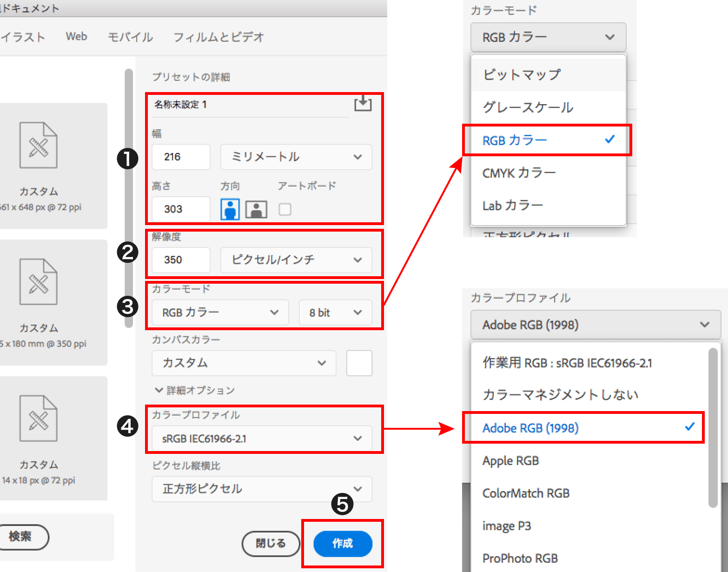Screen dimensions: 728x572
Task: Click the width input field showing 216
Action: [x=181, y=157]
